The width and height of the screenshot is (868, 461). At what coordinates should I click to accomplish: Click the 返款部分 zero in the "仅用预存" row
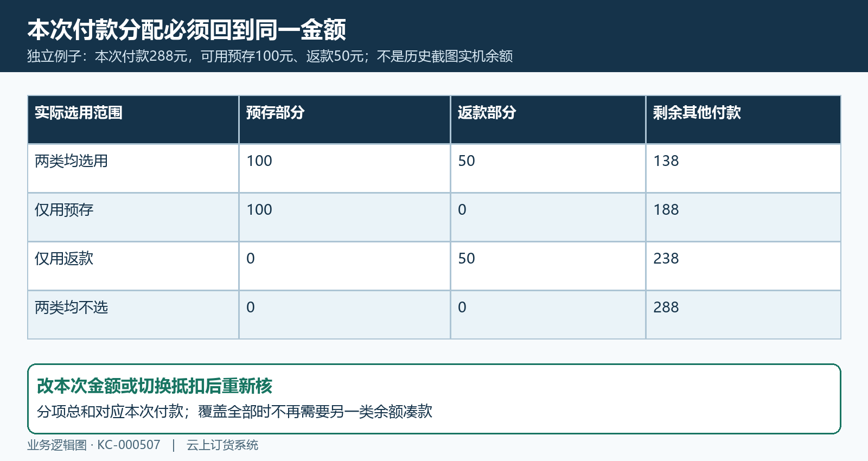click(462, 210)
